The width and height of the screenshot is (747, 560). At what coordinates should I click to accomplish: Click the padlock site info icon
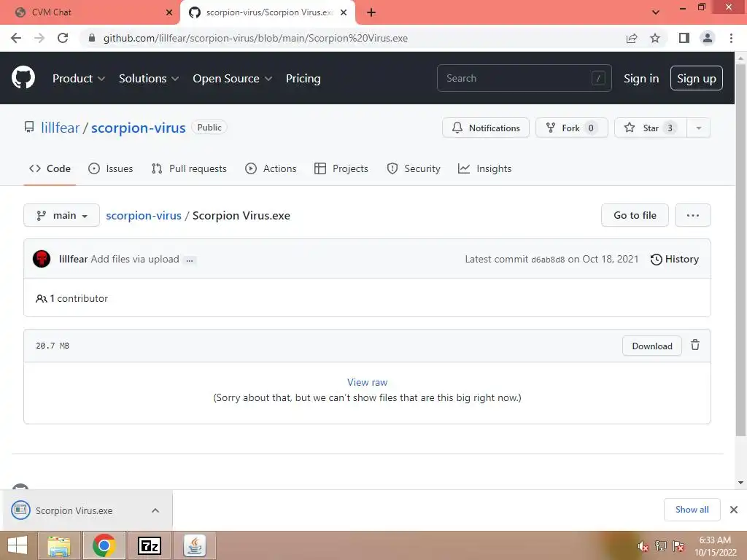pos(92,38)
